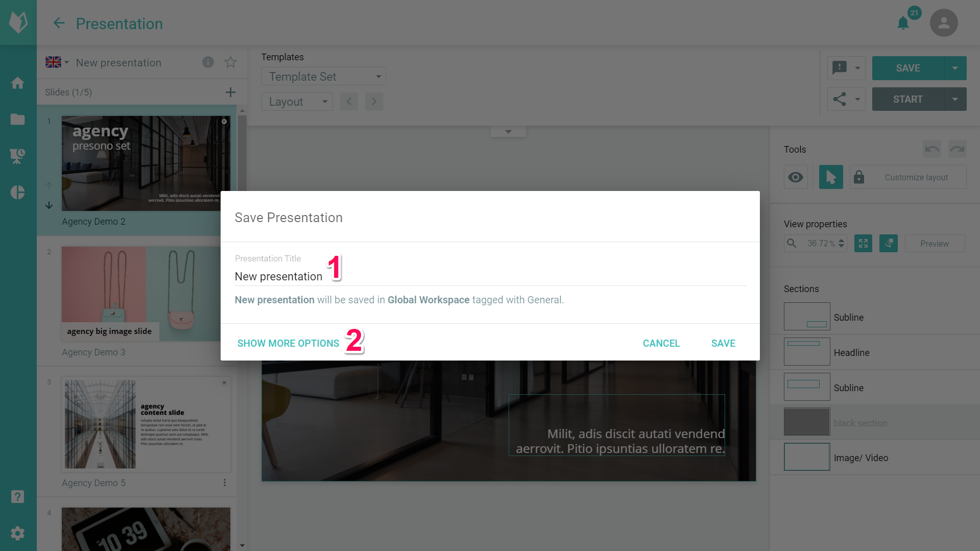Click the notification bell icon
980x551 pixels.
point(903,23)
